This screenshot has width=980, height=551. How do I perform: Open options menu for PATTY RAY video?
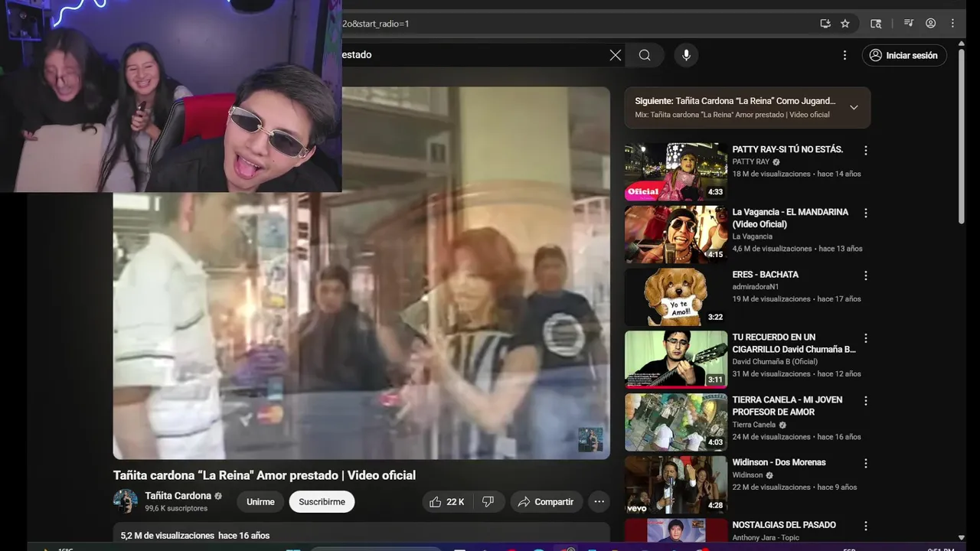click(x=866, y=150)
